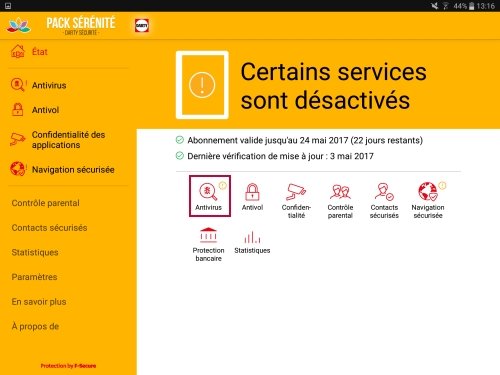Select the Antivirus magnifier icon in sidebar
This screenshot has height=375, width=500.
click(17, 85)
